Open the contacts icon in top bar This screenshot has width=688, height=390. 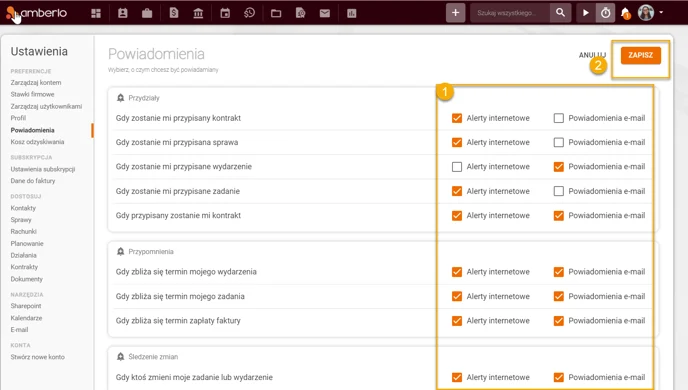[x=122, y=13]
